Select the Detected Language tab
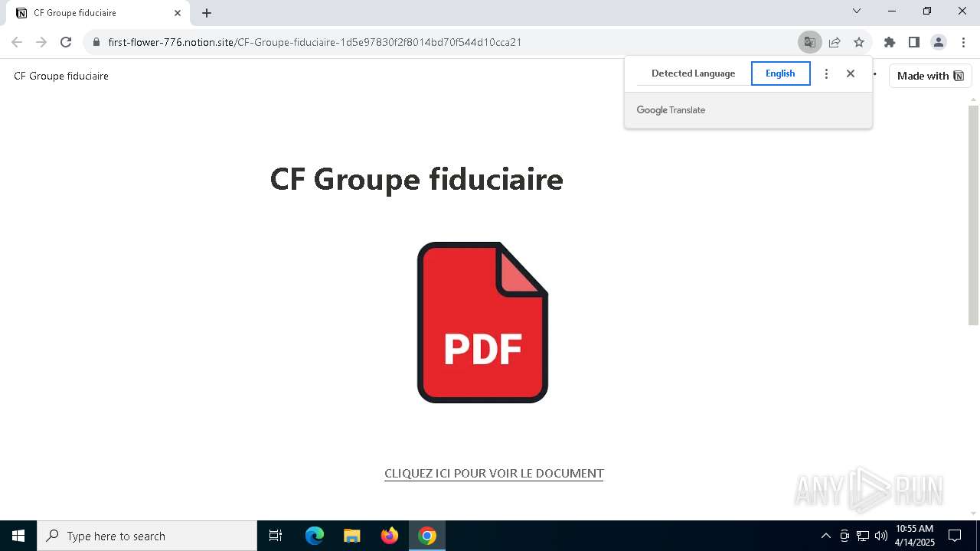This screenshot has width=980, height=551. point(693,73)
